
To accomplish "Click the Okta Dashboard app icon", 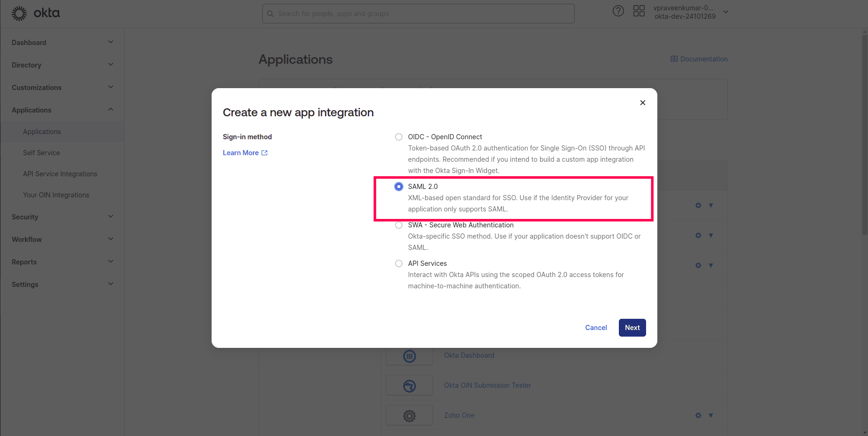I will (x=409, y=355).
